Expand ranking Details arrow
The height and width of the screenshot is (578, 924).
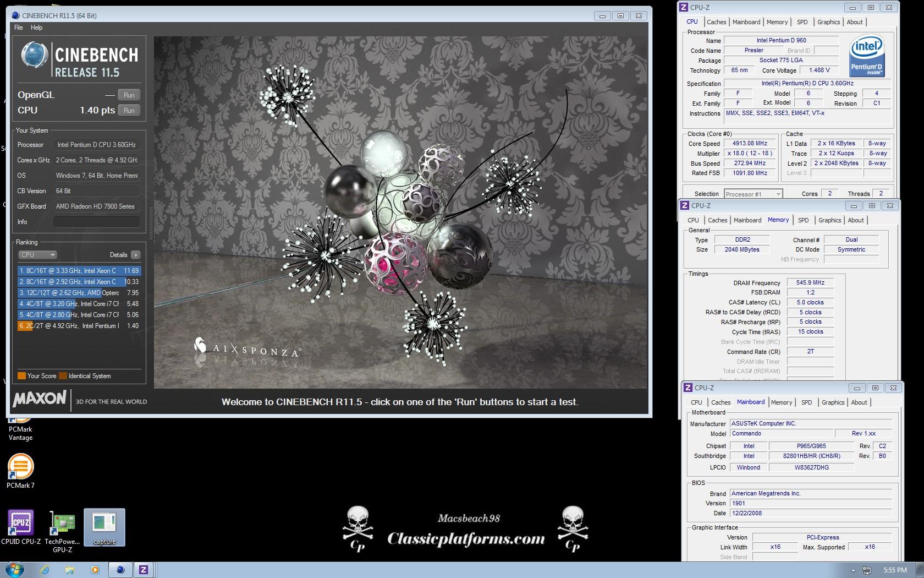(x=136, y=255)
